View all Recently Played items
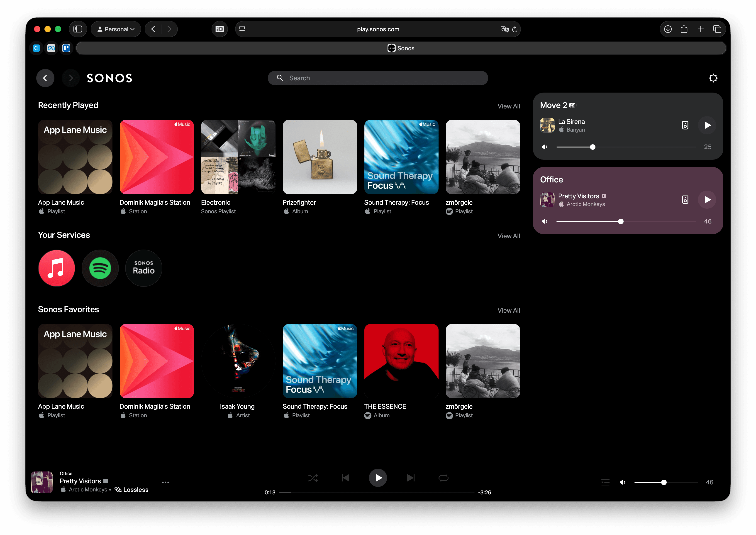Viewport: 756px width, 535px height. (508, 106)
